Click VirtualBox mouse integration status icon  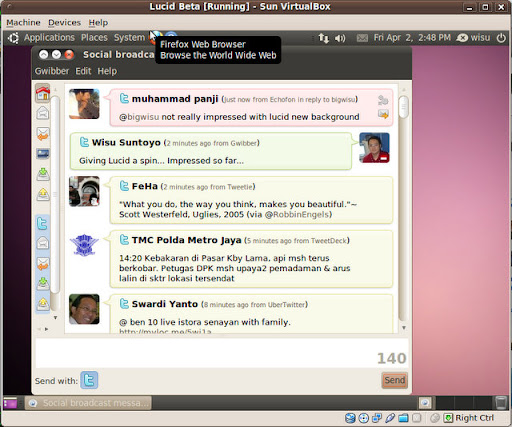(x=435, y=418)
